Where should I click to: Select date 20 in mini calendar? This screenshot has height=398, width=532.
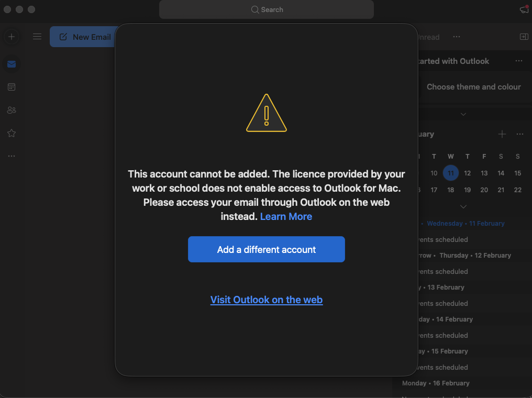pos(484,190)
